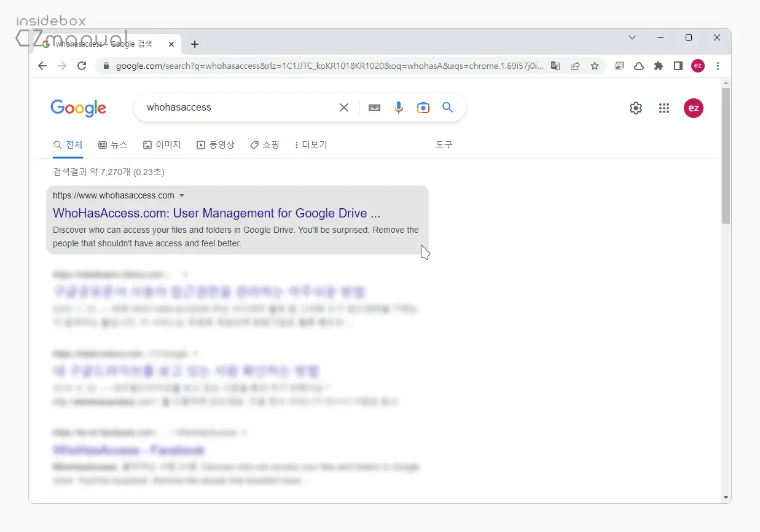The image size is (760, 532).
Task: Switch to the 이미지 tab
Action: pos(162,145)
